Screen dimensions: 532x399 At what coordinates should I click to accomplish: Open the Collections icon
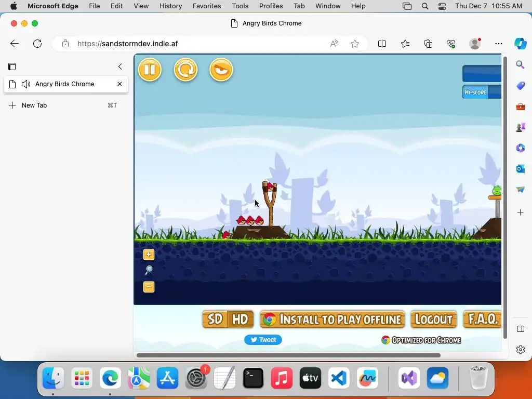pos(428,44)
